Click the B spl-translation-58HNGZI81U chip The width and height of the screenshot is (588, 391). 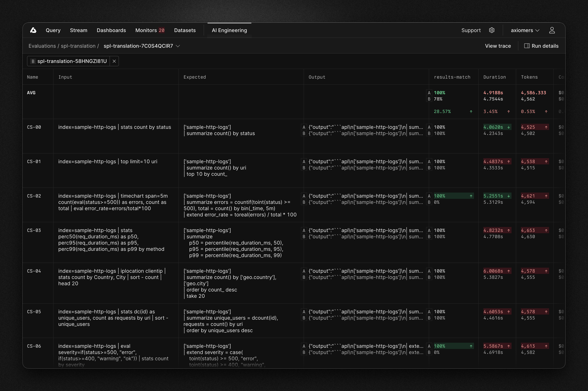[x=69, y=61]
